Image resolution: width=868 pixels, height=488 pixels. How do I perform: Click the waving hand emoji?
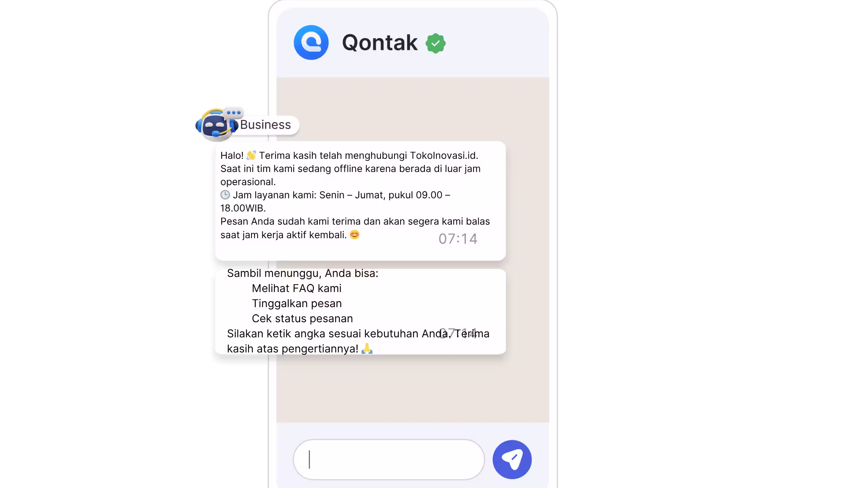[251, 155]
